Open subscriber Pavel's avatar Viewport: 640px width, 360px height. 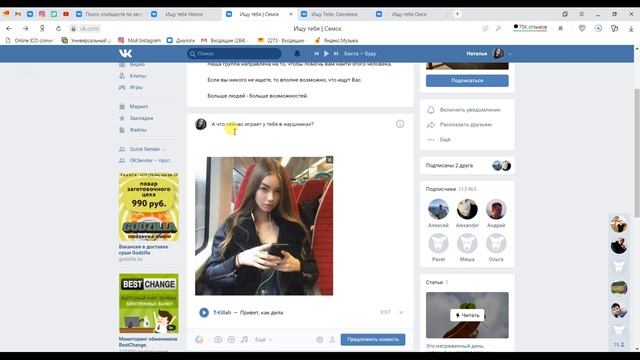click(438, 244)
